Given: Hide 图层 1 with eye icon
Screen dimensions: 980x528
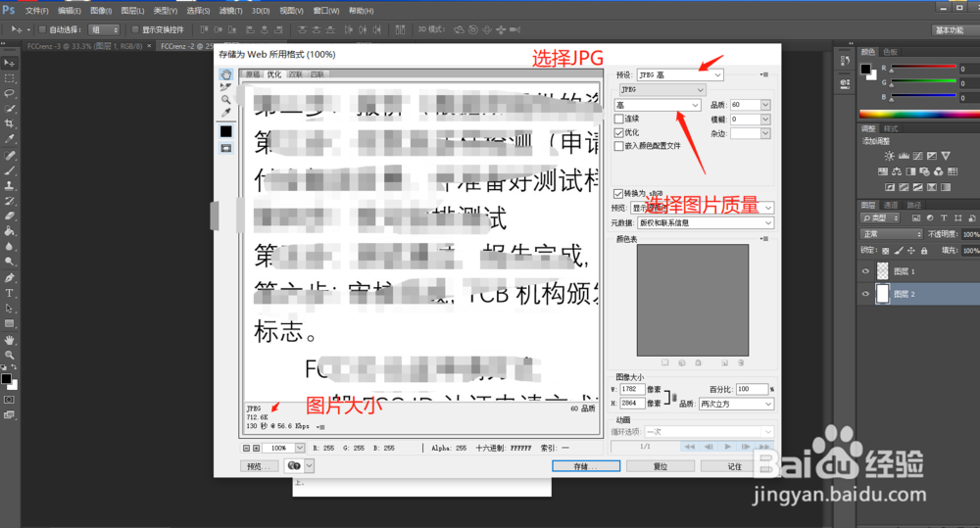Looking at the screenshot, I should click(x=865, y=271).
